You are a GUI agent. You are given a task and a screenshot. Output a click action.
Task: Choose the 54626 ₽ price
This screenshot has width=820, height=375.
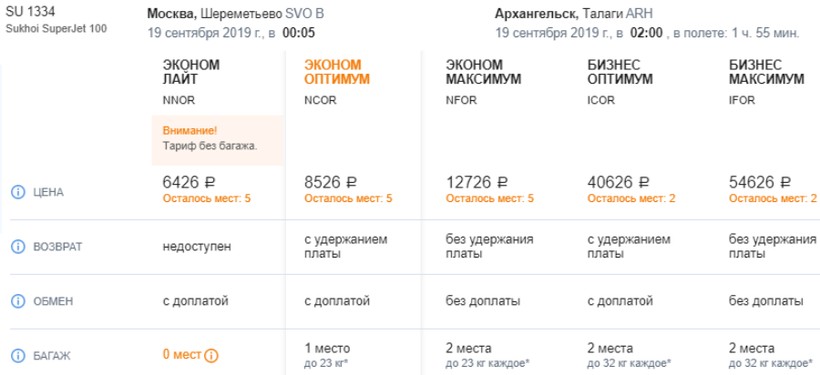[x=760, y=183]
